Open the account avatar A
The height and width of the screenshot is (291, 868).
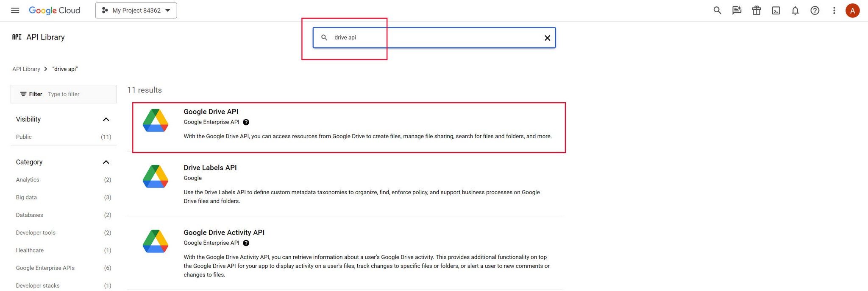pos(852,10)
